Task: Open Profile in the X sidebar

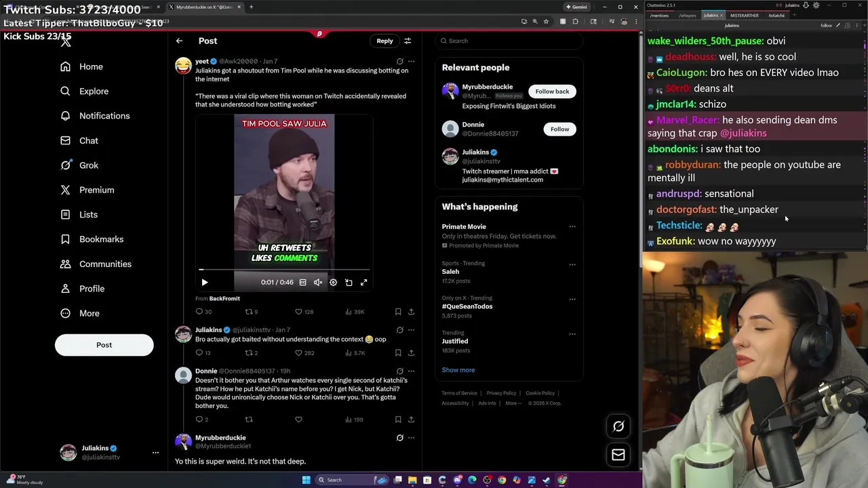Action: [82, 288]
